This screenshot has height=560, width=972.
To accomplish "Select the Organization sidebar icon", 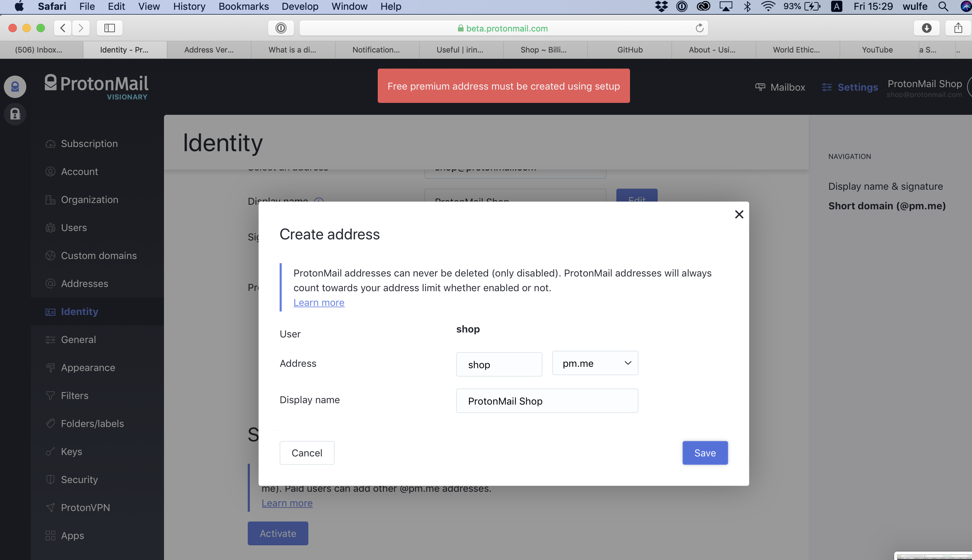I will [x=50, y=199].
